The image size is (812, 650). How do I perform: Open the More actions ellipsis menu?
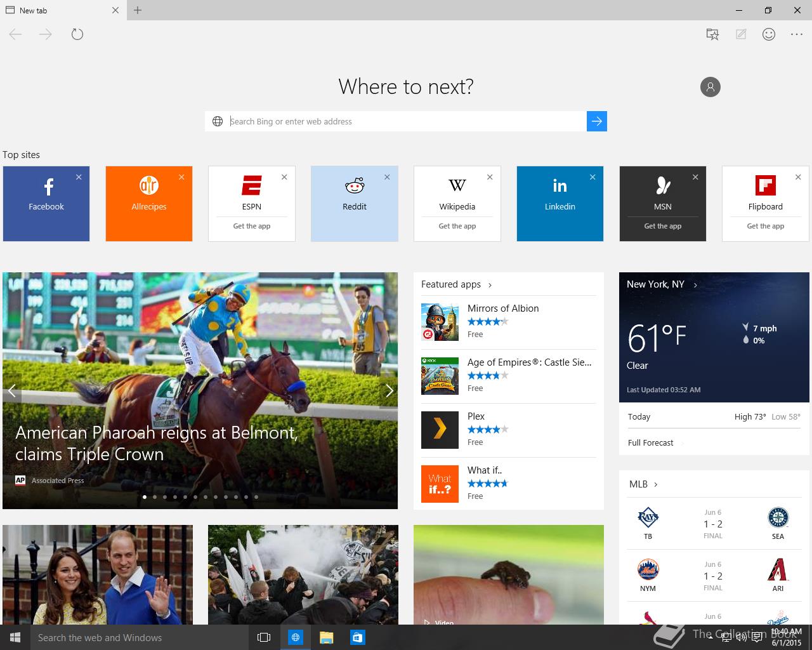(x=797, y=34)
